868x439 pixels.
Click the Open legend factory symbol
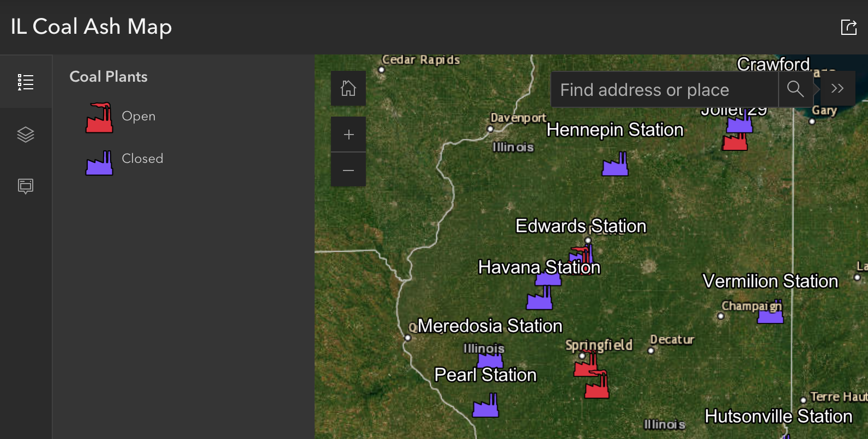tap(99, 118)
